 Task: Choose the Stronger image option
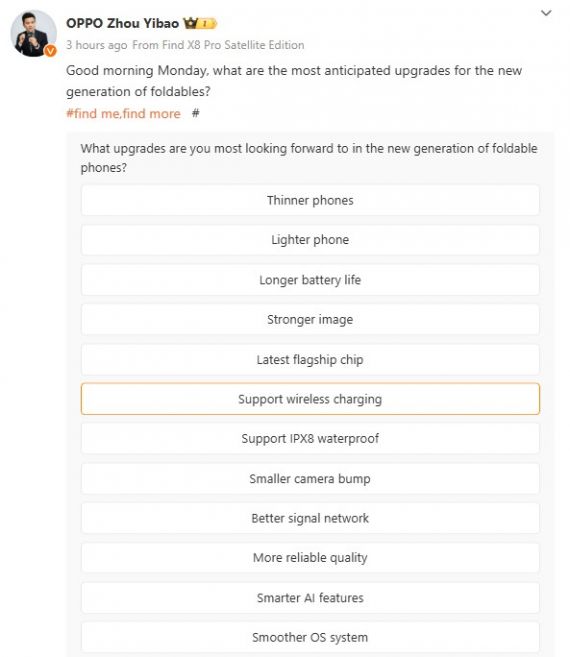310,319
